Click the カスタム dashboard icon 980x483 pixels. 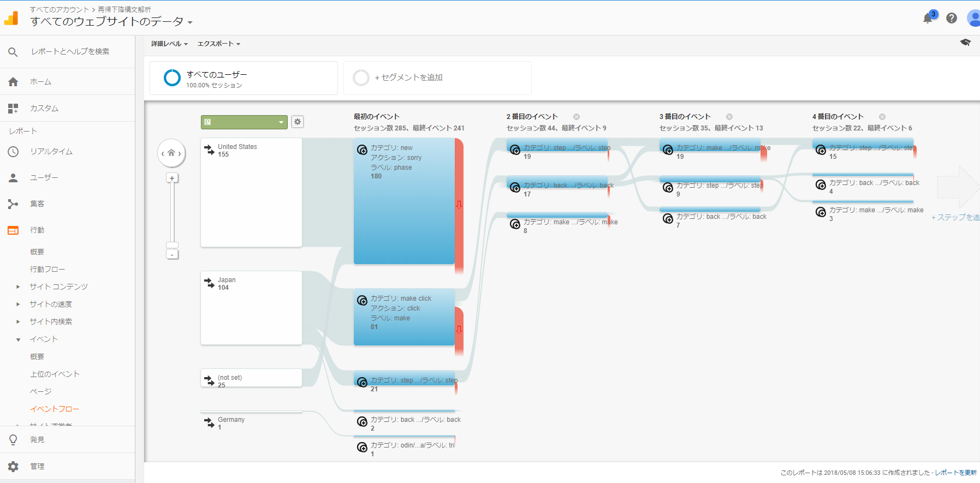pyautogui.click(x=13, y=109)
